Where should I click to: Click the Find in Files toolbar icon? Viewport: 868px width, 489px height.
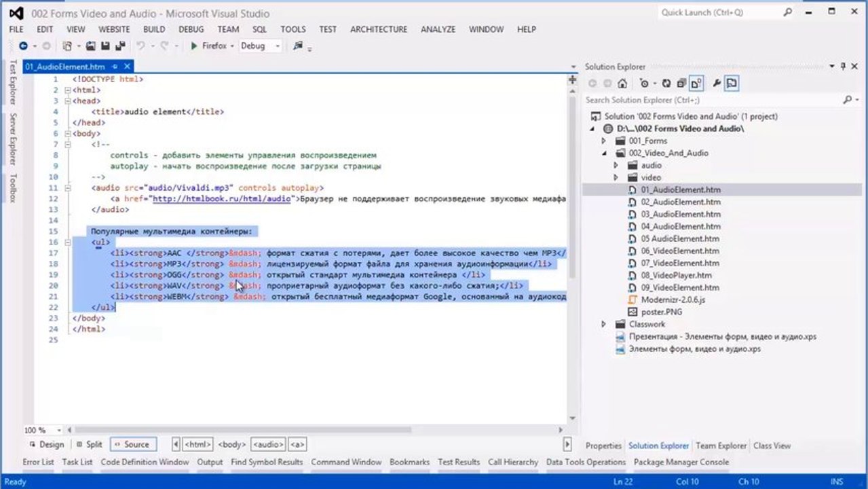point(297,46)
